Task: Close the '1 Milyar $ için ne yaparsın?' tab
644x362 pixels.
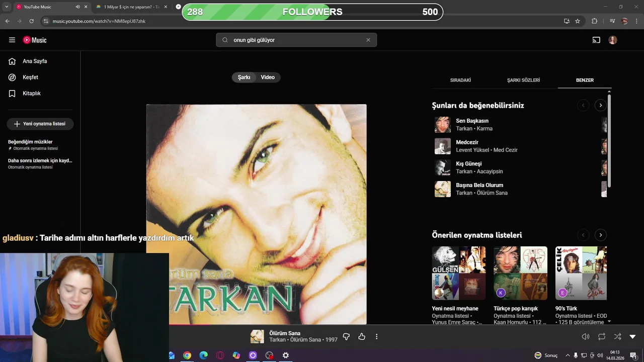Action: (165, 7)
